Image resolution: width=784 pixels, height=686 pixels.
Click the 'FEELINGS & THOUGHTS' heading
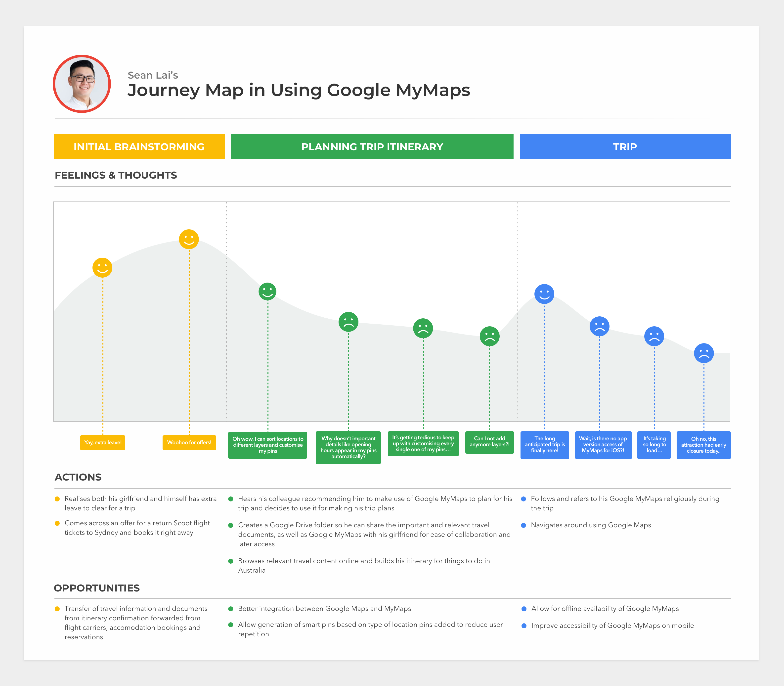point(116,175)
